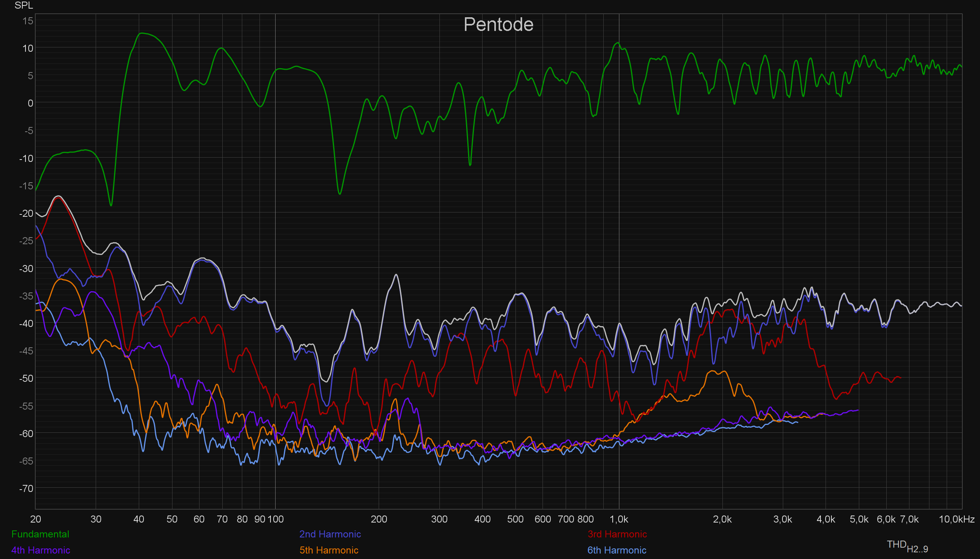Toggle the 2nd Harmonic legend entry
980x559 pixels.
(330, 534)
